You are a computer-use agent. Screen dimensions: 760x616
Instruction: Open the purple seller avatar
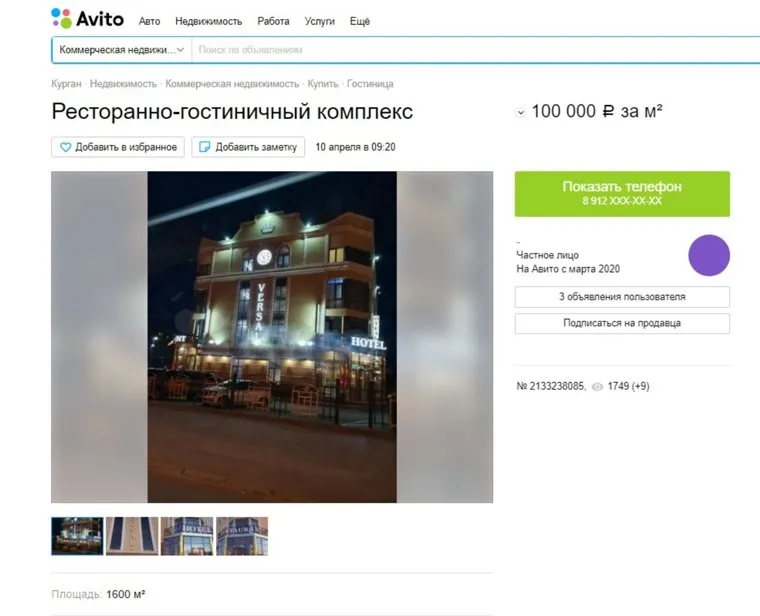(709, 255)
